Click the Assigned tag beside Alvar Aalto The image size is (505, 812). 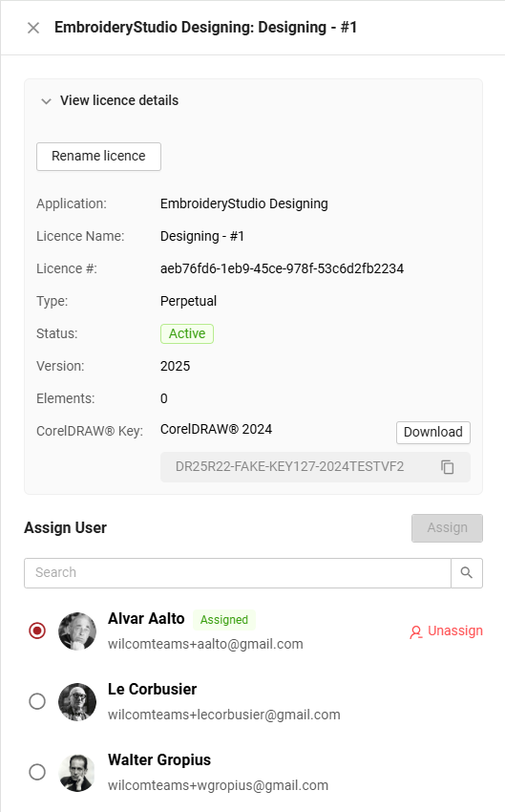[224, 620]
